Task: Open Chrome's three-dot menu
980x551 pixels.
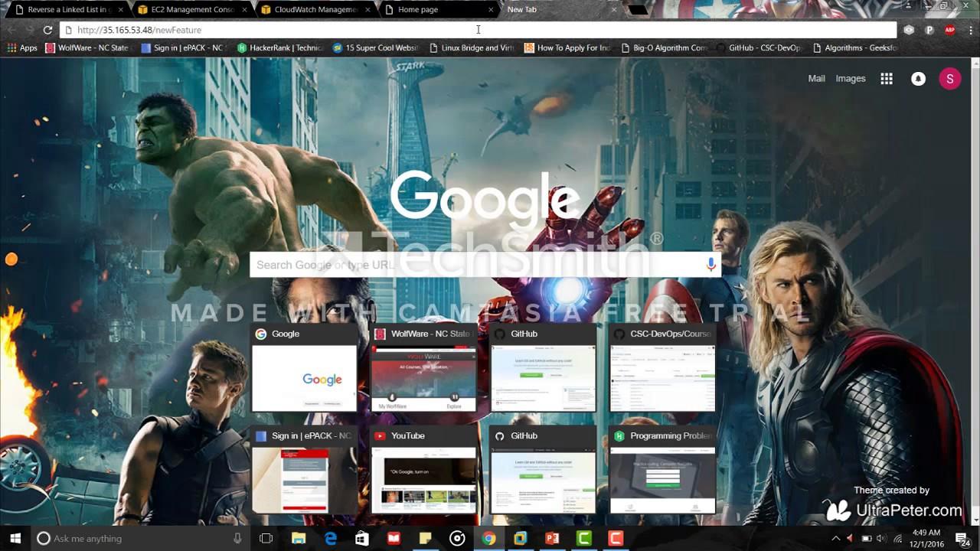Action: pyautogui.click(x=970, y=30)
